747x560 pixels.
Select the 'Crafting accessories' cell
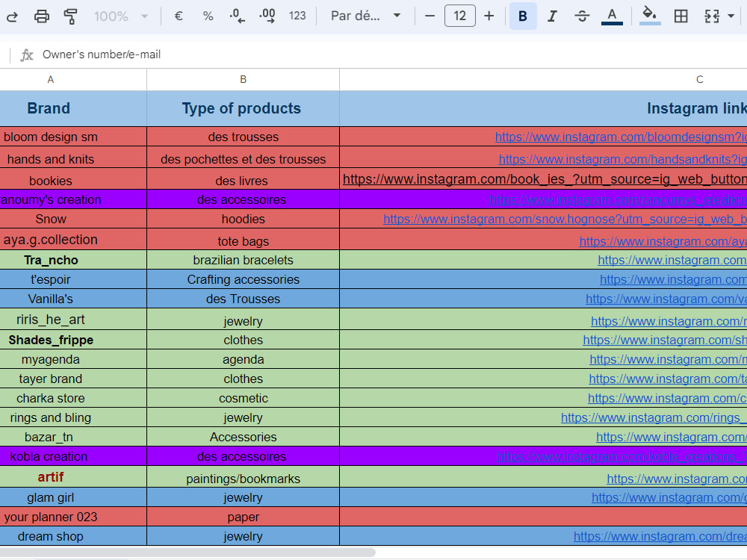click(x=243, y=279)
